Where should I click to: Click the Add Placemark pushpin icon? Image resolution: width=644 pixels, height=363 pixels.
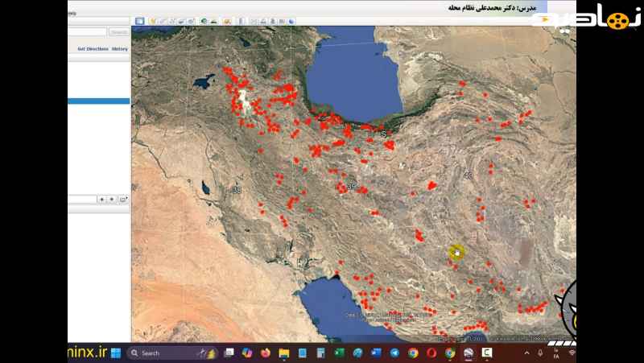[152, 21]
